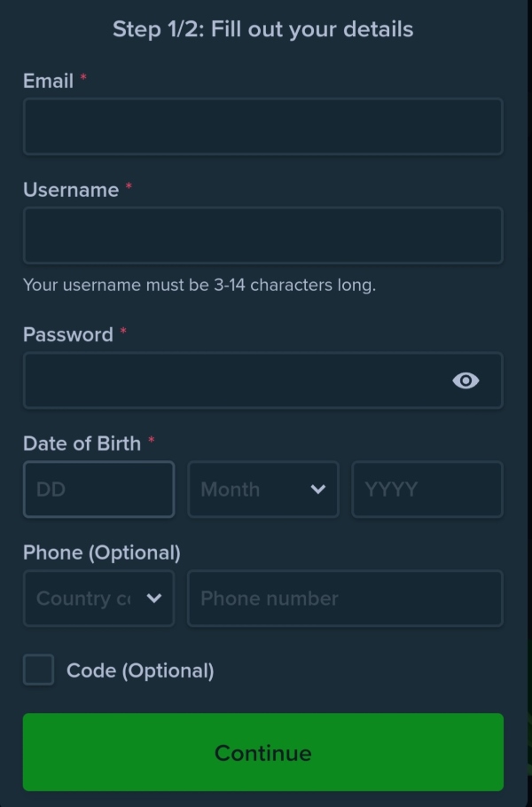Click the Phone number input
Viewport: 532px width, 807px height.
tap(345, 599)
